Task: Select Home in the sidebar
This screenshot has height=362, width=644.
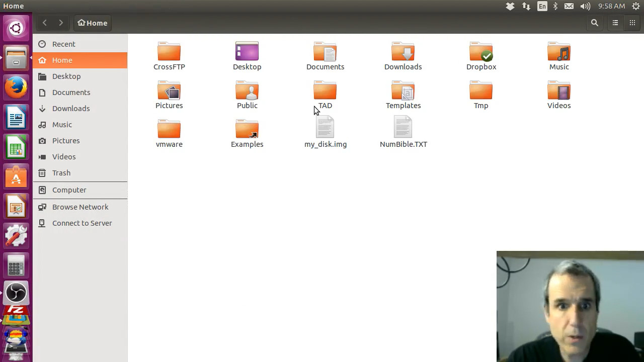Action: click(x=80, y=60)
